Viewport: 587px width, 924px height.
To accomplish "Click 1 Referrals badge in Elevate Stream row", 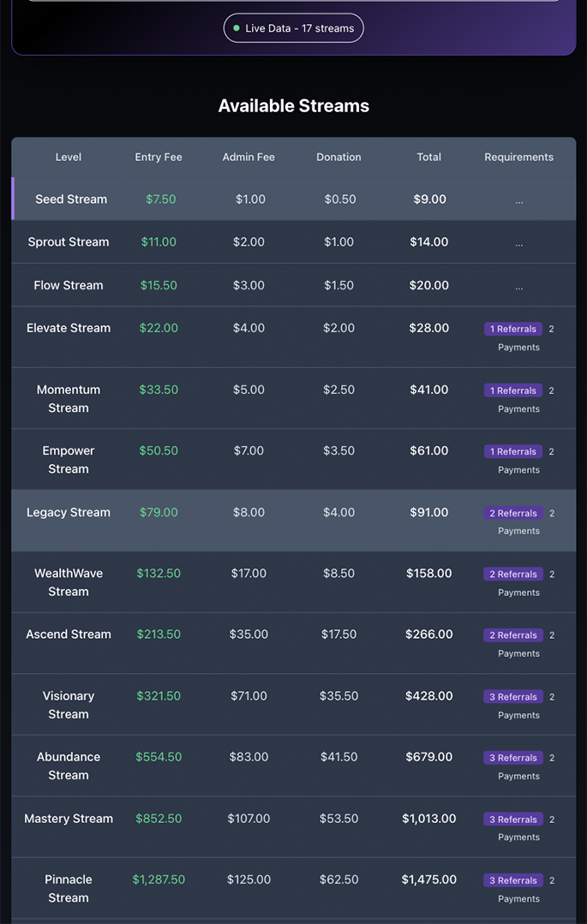I will click(512, 329).
